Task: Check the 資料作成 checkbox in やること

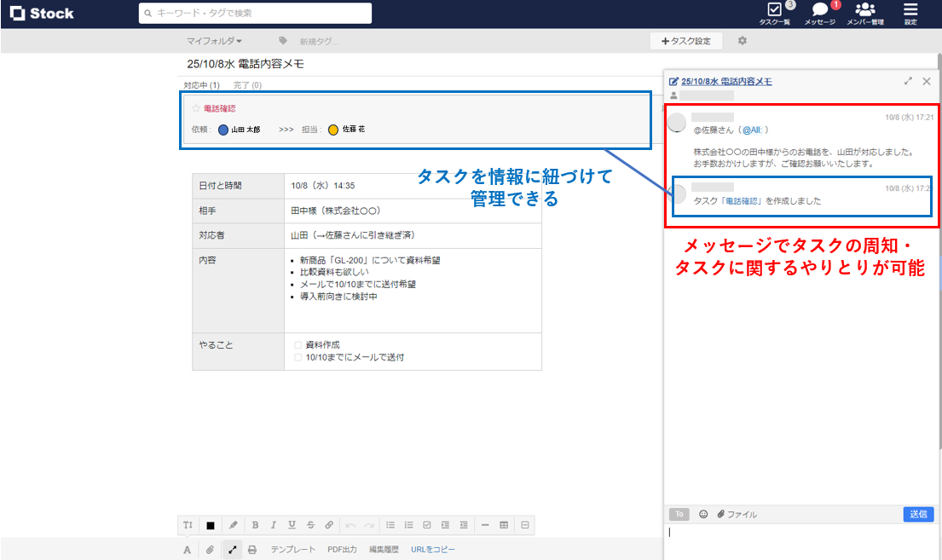Action: point(297,344)
